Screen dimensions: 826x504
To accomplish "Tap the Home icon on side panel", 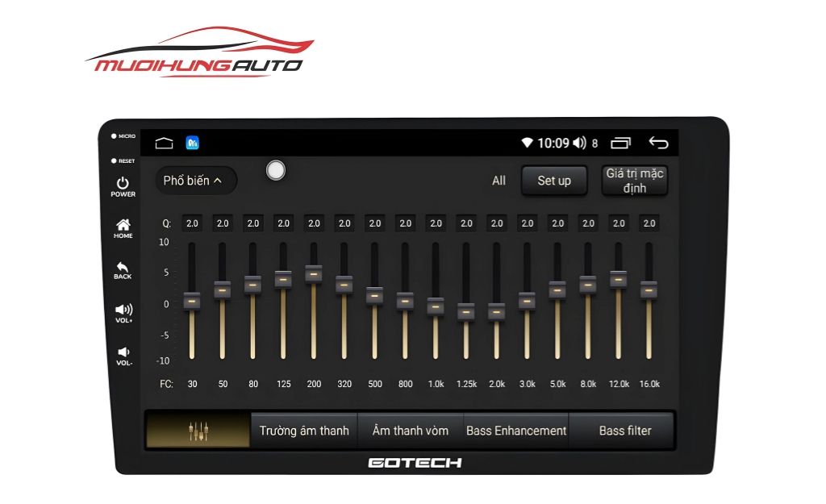I will pos(123,225).
